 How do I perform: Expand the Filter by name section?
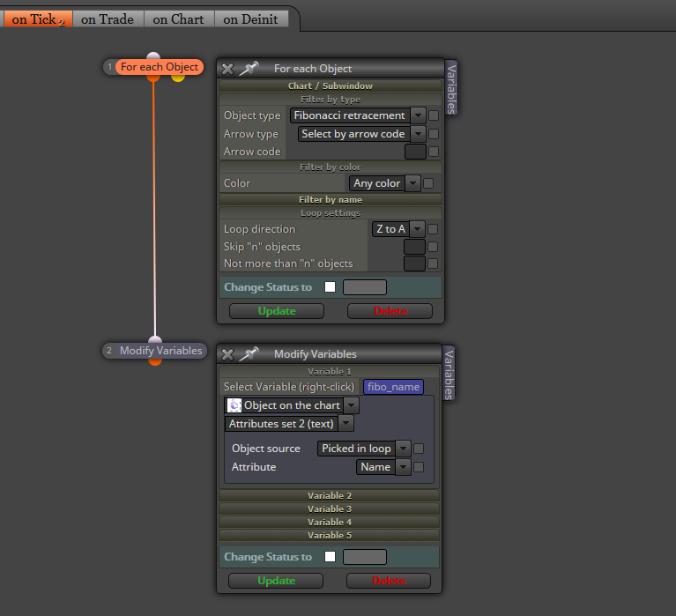[331, 199]
